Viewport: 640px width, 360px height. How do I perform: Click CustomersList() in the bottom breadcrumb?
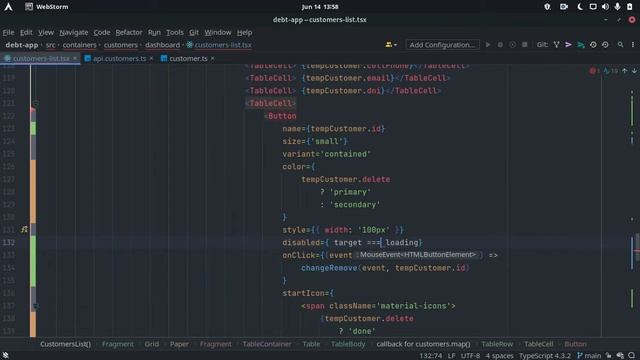click(x=65, y=344)
